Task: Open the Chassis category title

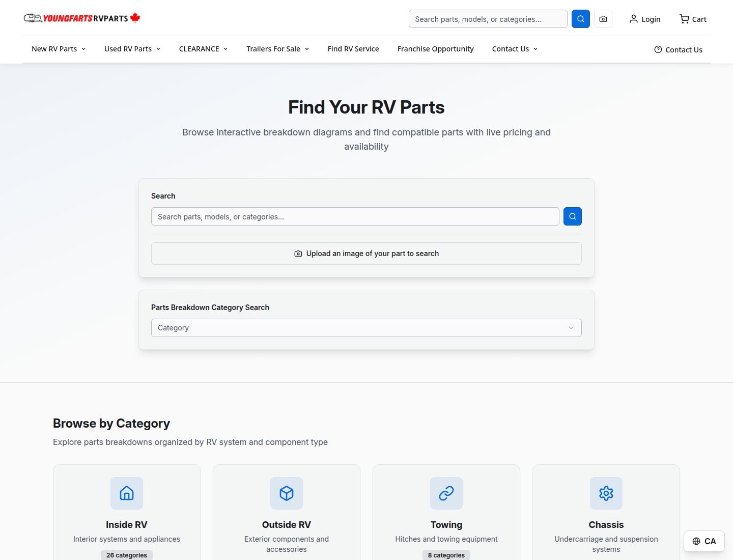Action: (x=606, y=525)
